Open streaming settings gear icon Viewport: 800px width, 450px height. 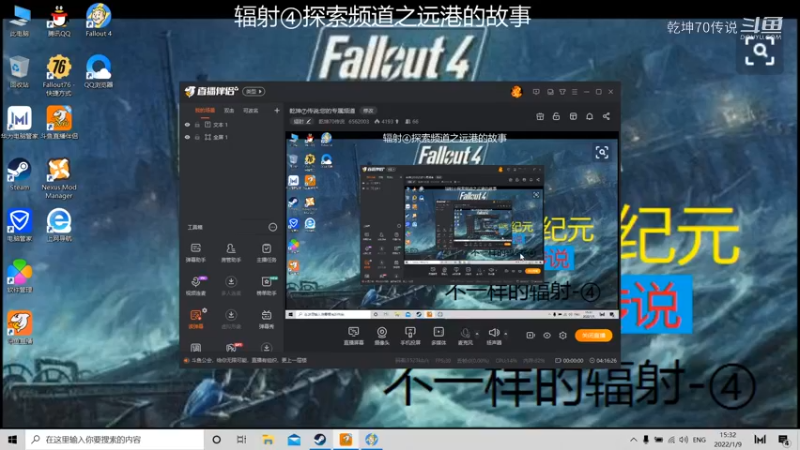coord(563,335)
